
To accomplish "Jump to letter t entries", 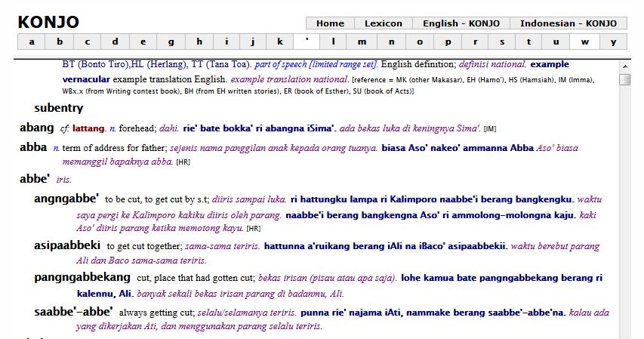I will (x=528, y=42).
